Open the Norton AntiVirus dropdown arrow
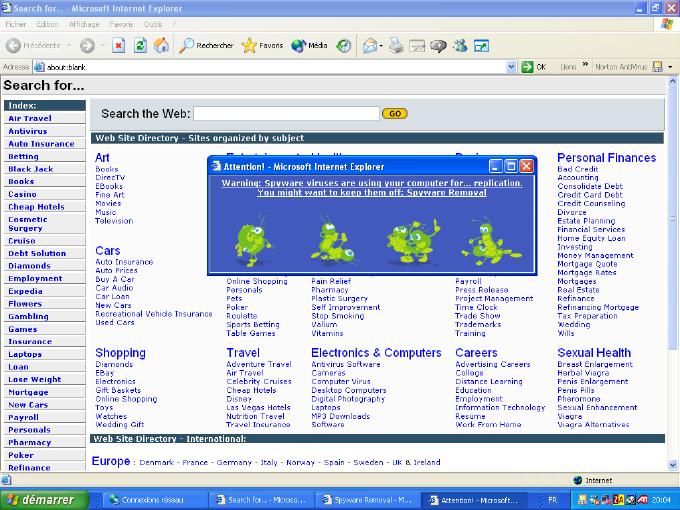Image resolution: width=680 pixels, height=510 pixels. coord(670,67)
